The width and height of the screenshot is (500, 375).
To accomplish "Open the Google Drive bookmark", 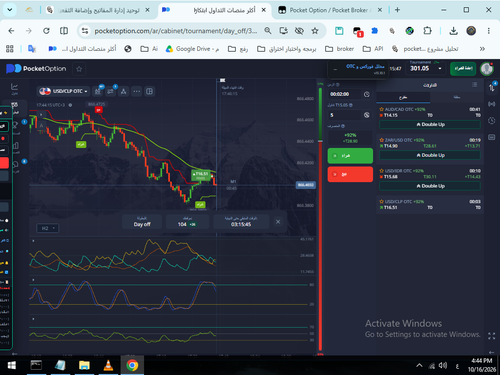I will 193,49.
